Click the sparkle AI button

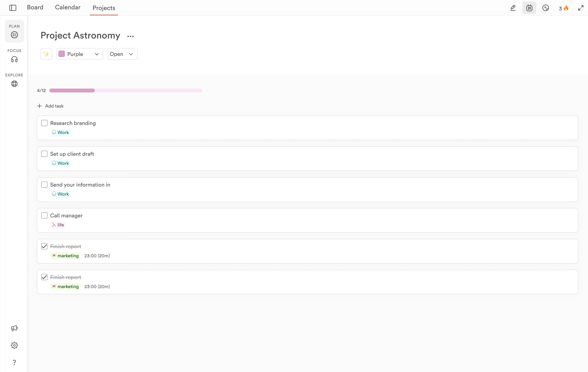[x=46, y=54]
